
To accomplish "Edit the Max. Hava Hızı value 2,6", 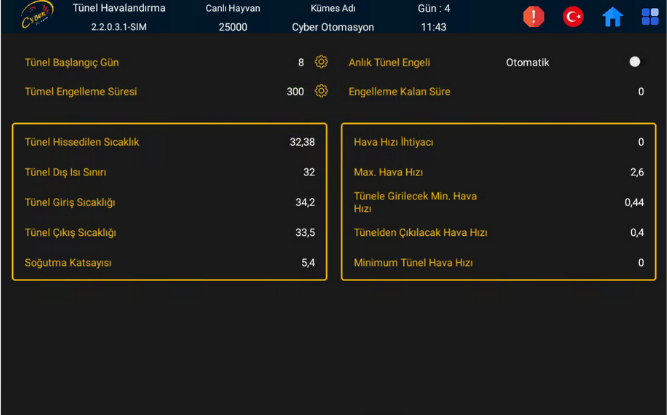I will point(637,172).
